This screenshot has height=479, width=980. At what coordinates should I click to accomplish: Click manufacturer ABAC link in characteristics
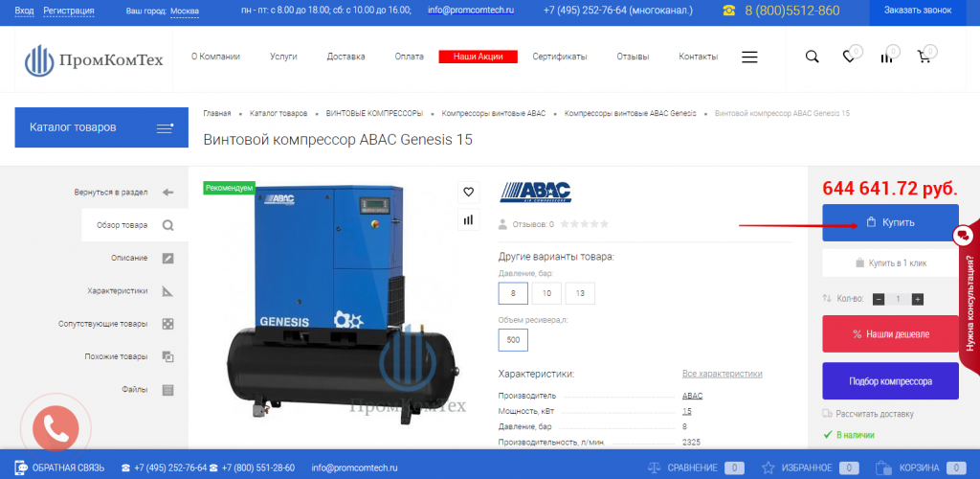[x=693, y=396]
